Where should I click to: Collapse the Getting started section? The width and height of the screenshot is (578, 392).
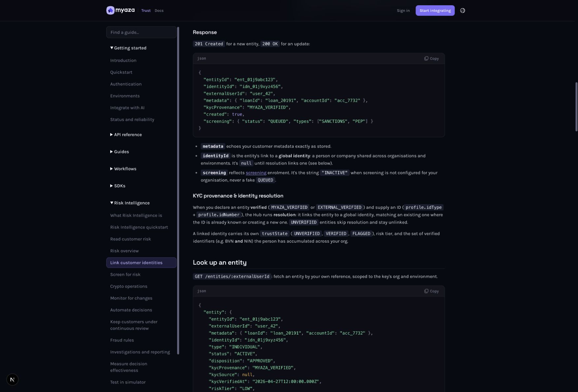pos(128,48)
